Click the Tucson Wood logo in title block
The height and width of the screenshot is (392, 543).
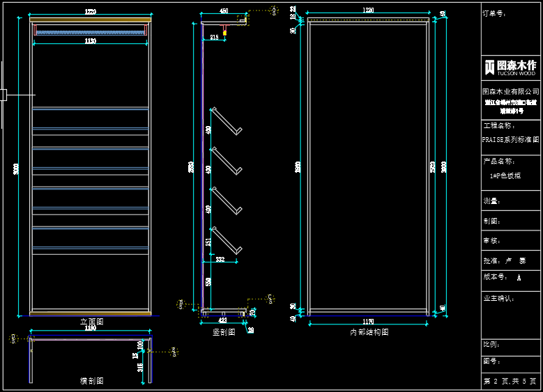510,67
